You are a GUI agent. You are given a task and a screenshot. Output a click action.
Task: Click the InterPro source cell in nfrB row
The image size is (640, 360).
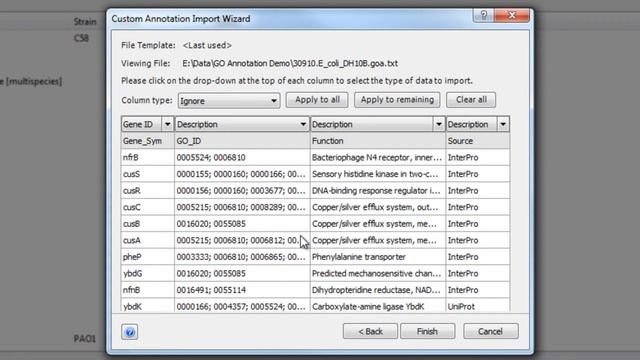478,158
